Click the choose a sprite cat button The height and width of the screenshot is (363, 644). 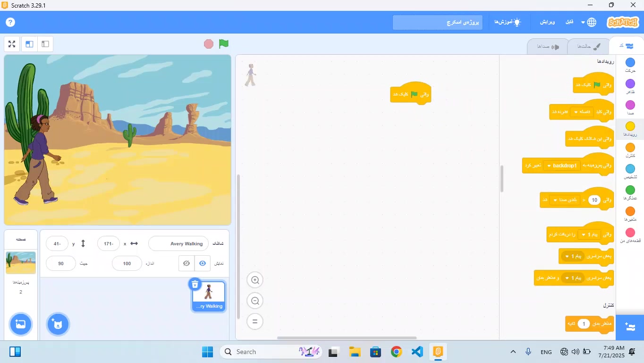[x=58, y=324]
